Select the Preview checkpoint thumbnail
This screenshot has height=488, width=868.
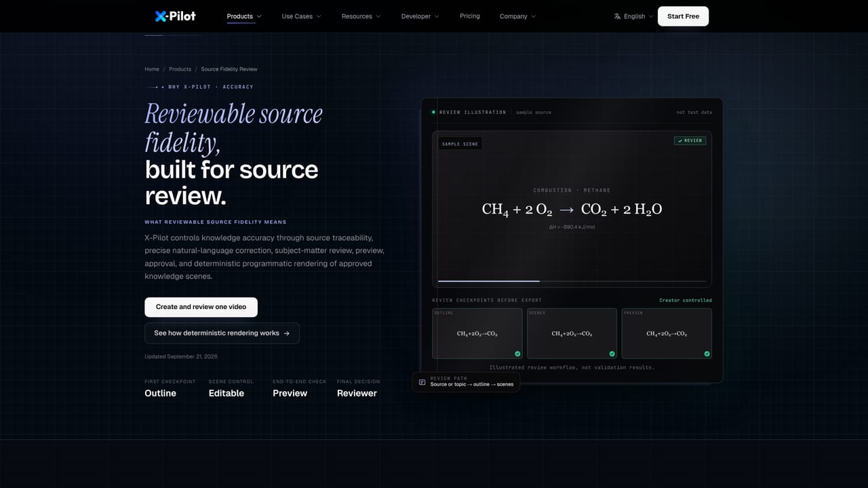(x=667, y=333)
